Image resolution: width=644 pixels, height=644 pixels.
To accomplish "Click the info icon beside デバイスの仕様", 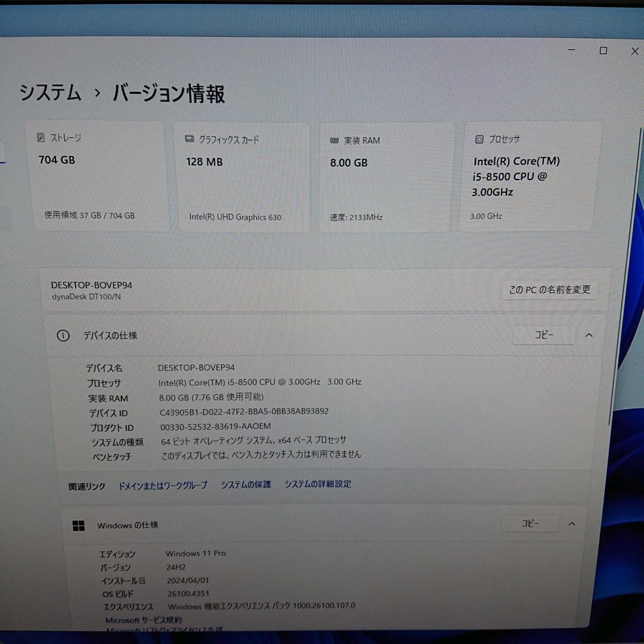I will (x=63, y=336).
